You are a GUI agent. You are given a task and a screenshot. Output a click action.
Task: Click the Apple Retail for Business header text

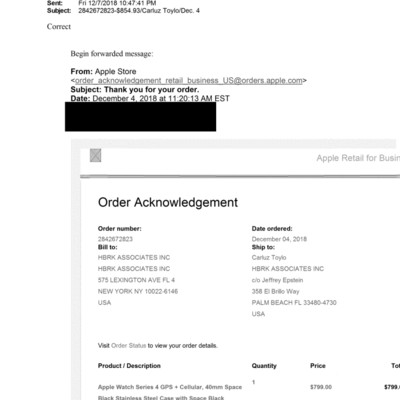coord(358,158)
